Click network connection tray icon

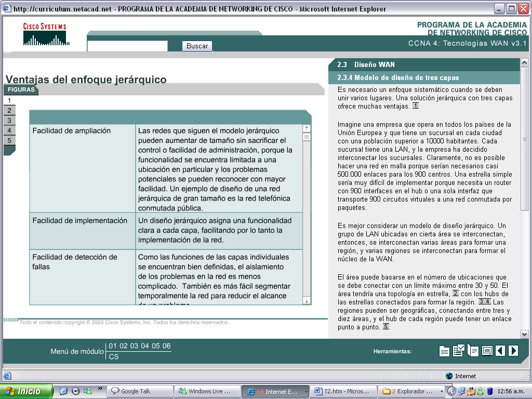click(x=461, y=391)
